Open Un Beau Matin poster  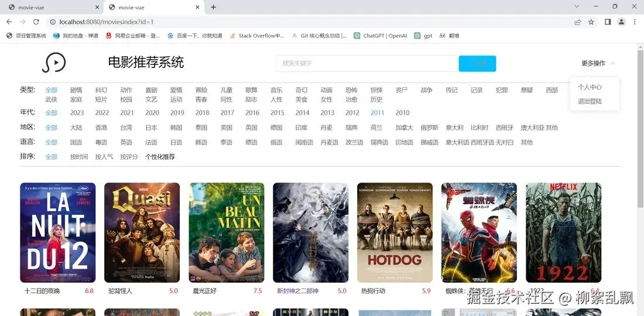click(227, 233)
